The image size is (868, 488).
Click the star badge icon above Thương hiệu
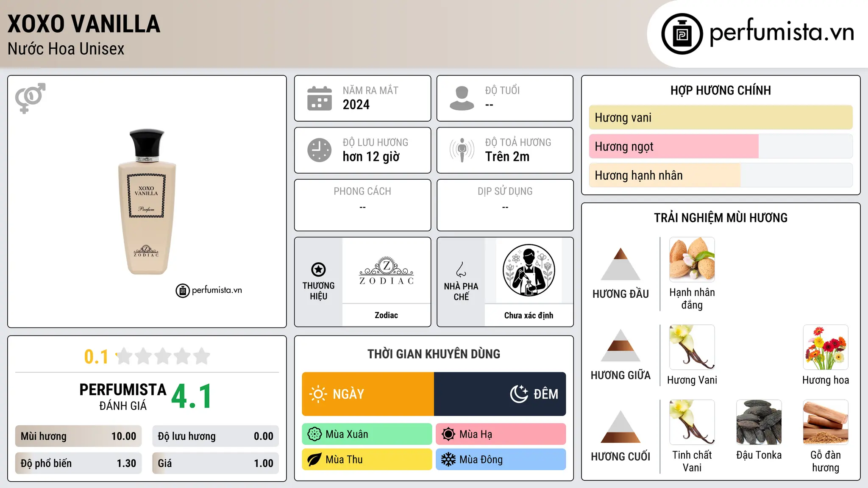pos(318,269)
